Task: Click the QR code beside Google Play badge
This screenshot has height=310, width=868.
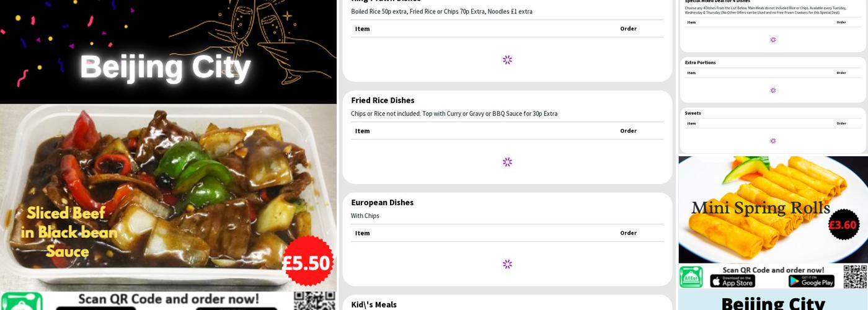Action: click(855, 277)
